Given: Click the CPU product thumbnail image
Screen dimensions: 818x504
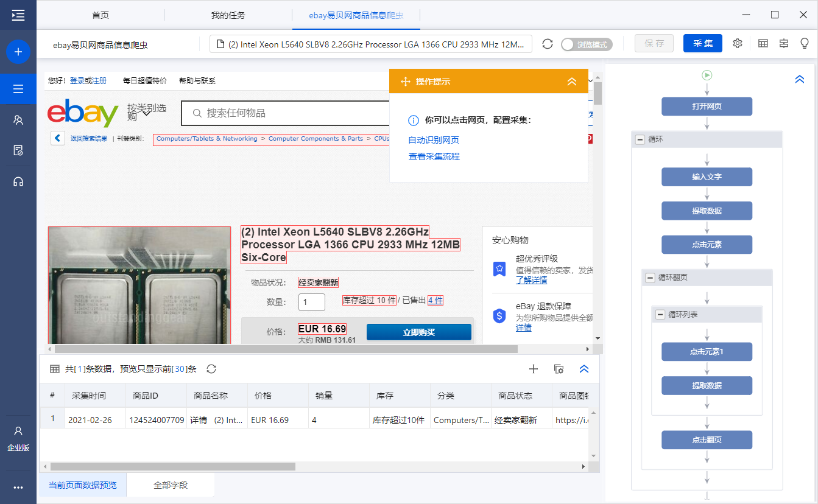Looking at the screenshot, I should [x=139, y=285].
